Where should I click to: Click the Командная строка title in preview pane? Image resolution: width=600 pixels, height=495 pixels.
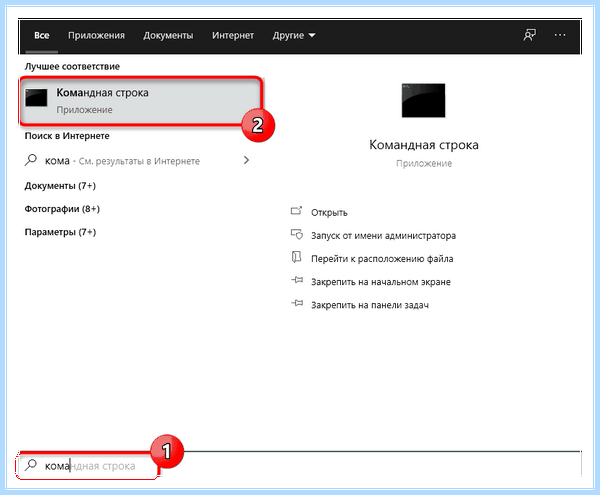point(424,145)
